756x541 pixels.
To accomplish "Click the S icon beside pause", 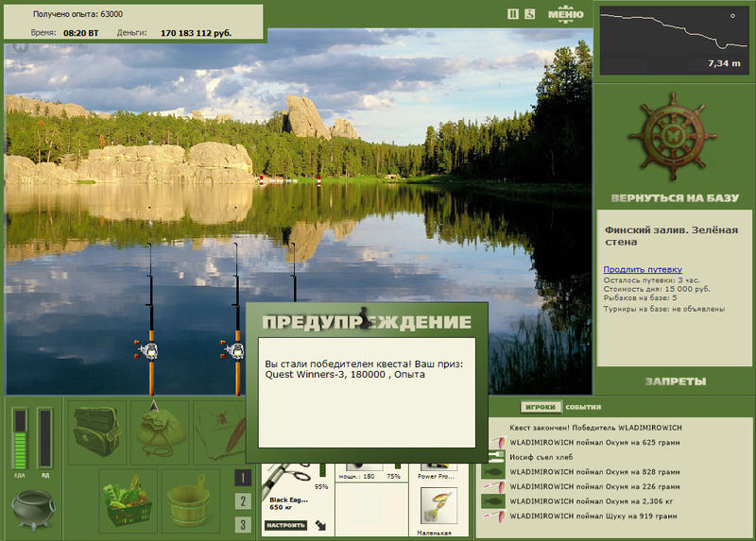I will click(x=530, y=14).
